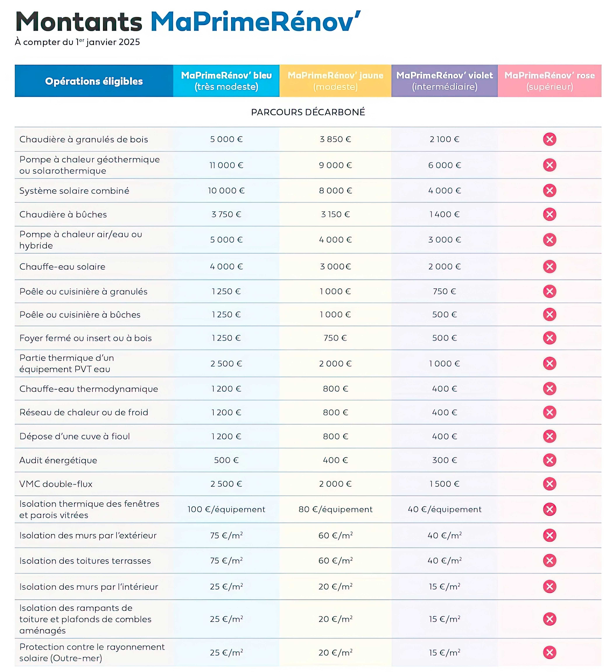Viewport: 616px width, 672px height.
Task: Click the 100 €/équipement value
Action: point(226,509)
